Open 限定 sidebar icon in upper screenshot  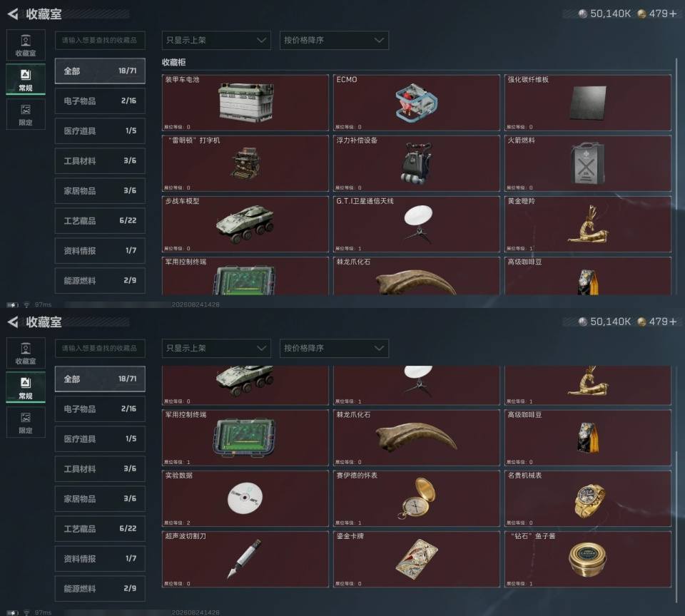tap(26, 114)
